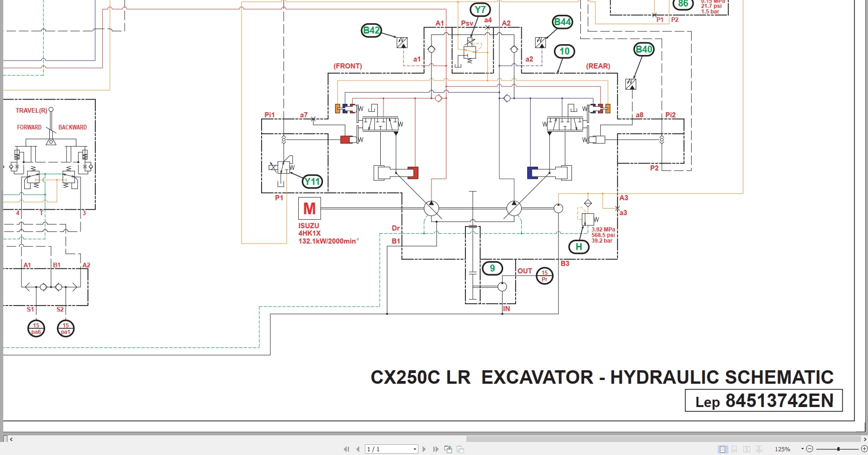
Task: Jump to the first page using the first-page icon
Action: 346,448
